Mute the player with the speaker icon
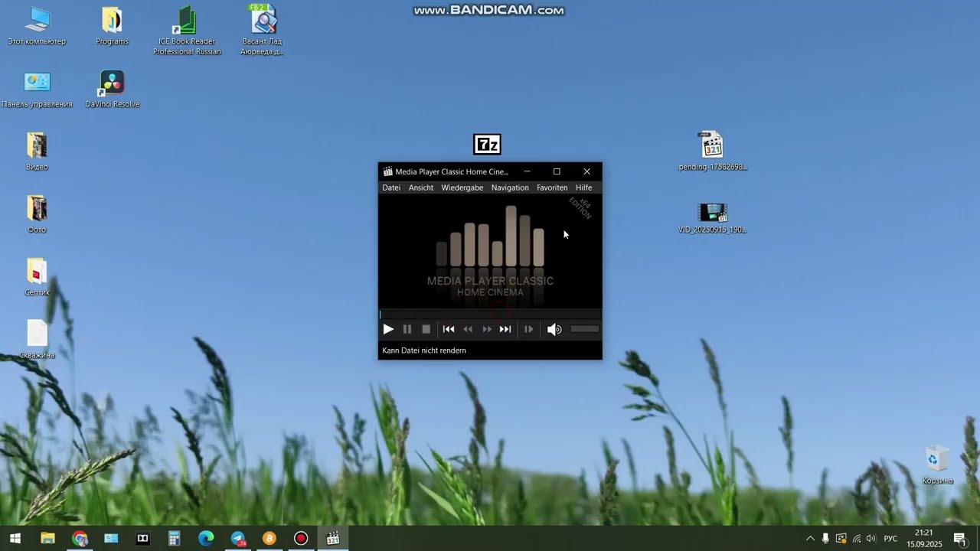 coord(554,329)
